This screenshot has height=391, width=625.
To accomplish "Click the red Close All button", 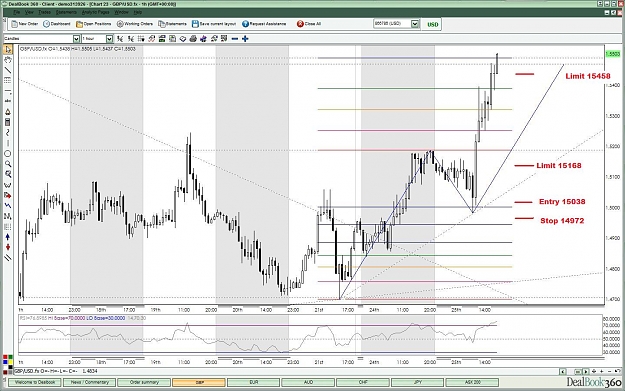I will (x=309, y=24).
